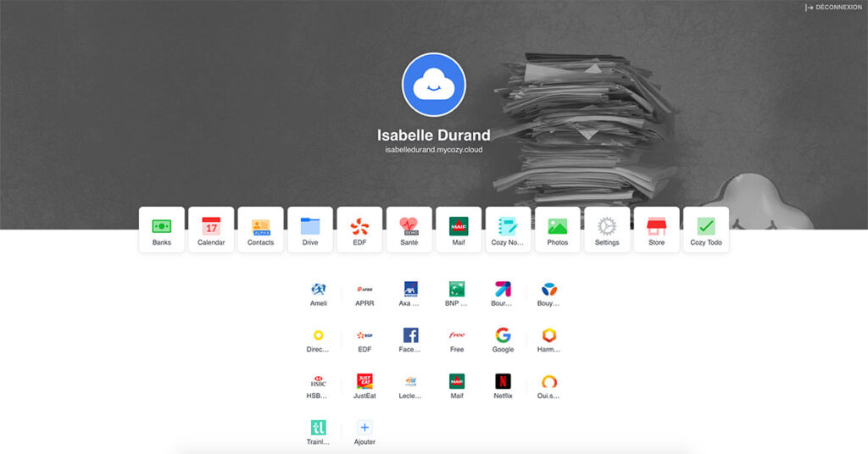Click the Déconnexion logout link
868x454 pixels.
[833, 8]
